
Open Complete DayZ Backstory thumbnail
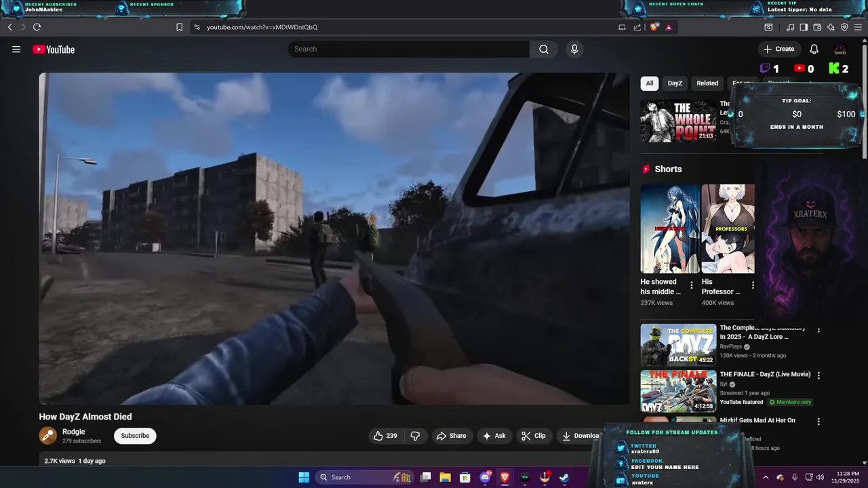pyautogui.click(x=678, y=345)
